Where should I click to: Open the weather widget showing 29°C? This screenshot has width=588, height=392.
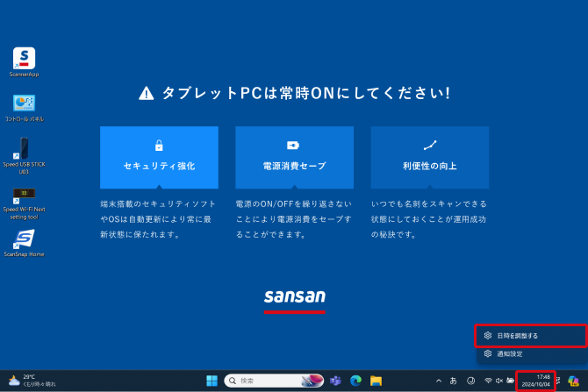point(32,381)
